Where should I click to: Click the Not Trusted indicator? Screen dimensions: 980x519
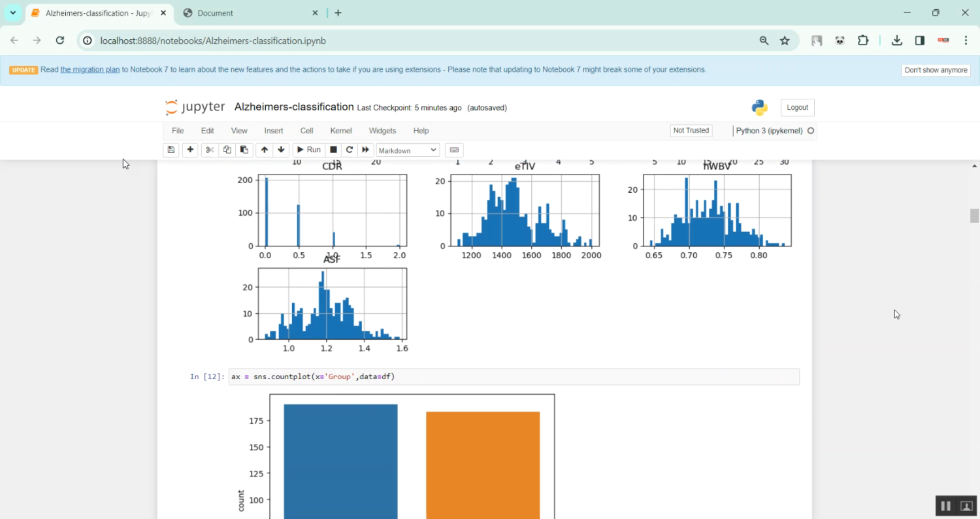tap(691, 130)
